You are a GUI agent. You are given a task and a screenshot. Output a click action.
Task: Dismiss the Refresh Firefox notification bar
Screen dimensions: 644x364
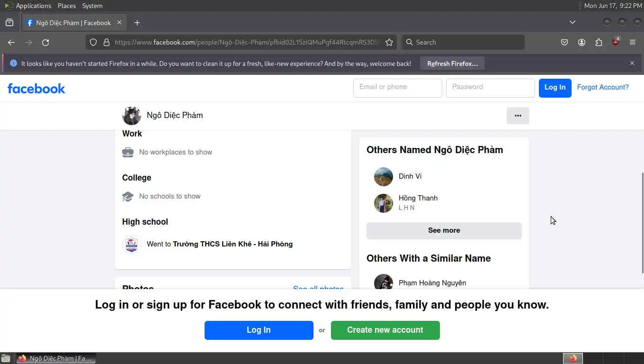[x=632, y=63]
